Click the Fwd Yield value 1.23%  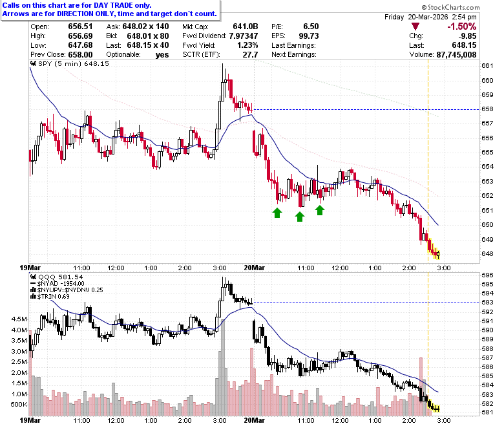(x=247, y=45)
